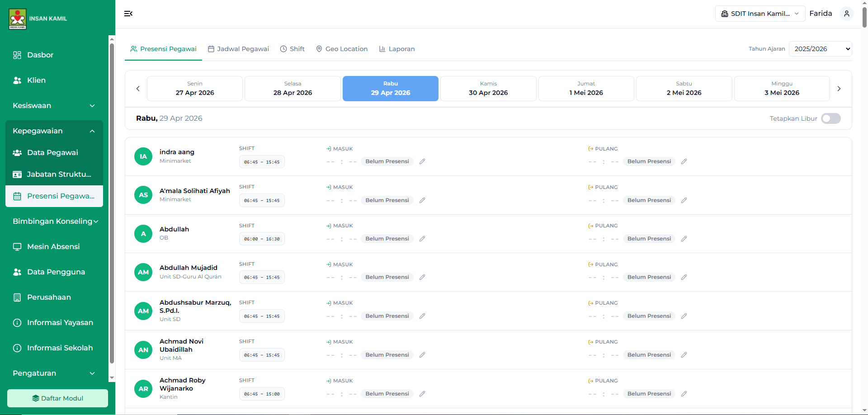Image resolution: width=868 pixels, height=415 pixels.
Task: Edit indra aang's Masuk time pencil icon
Action: 422,161
